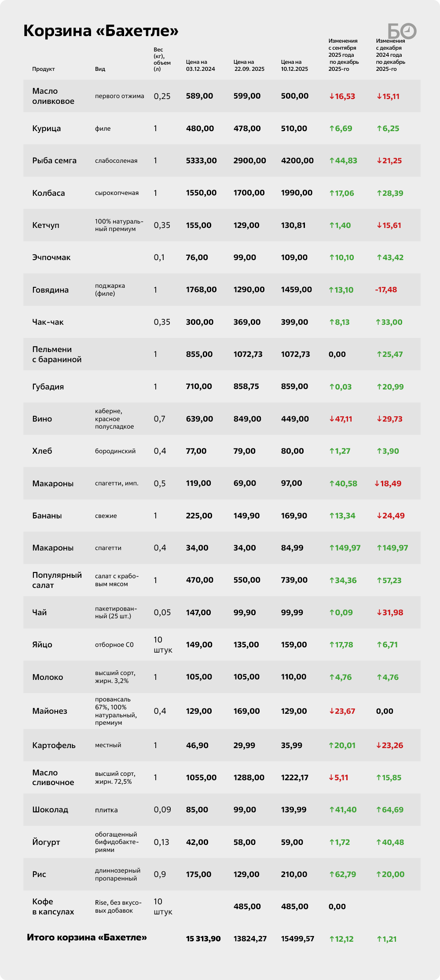Image resolution: width=440 pixels, height=980 pixels.
Task: Click the «Масло оливковое» product name
Action: tap(53, 96)
